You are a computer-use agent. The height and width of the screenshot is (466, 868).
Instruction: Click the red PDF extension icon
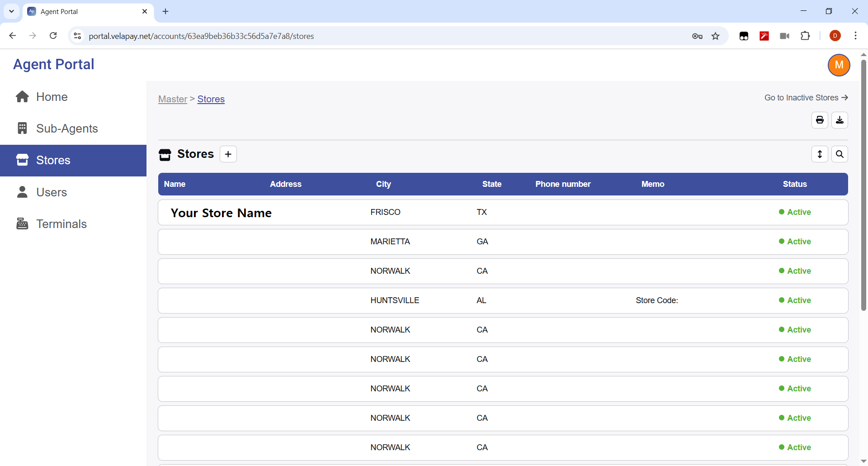pos(764,36)
